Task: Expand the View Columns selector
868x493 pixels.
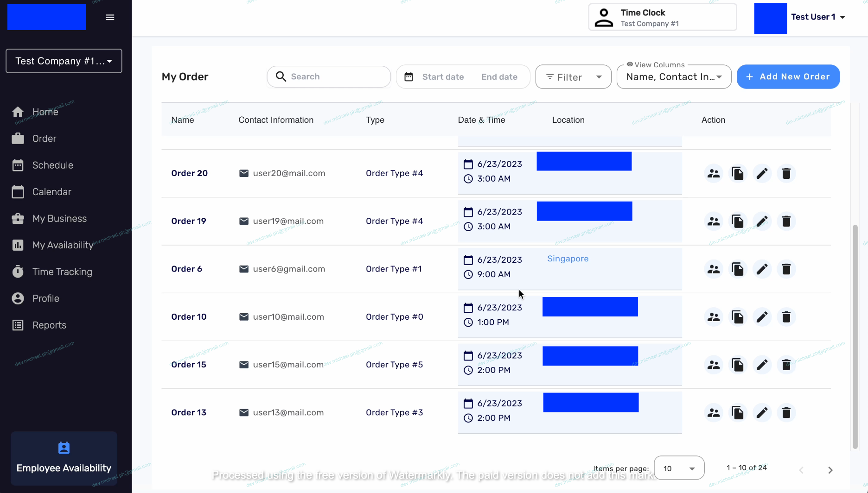Action: point(674,77)
